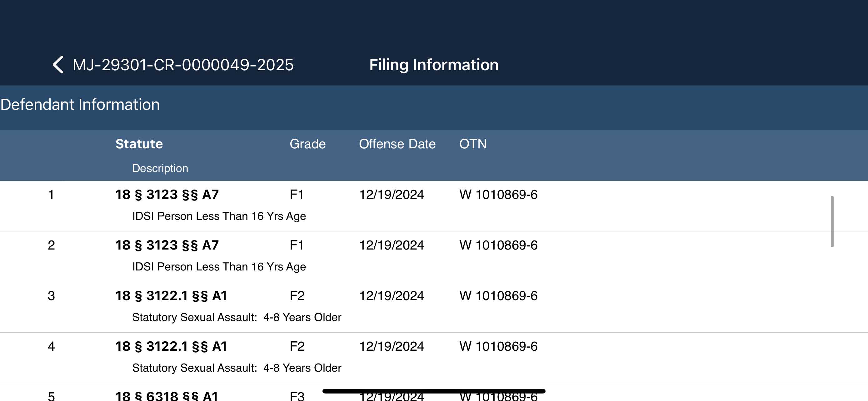Tap the home indicator bar
The width and height of the screenshot is (868, 401).
(434, 391)
